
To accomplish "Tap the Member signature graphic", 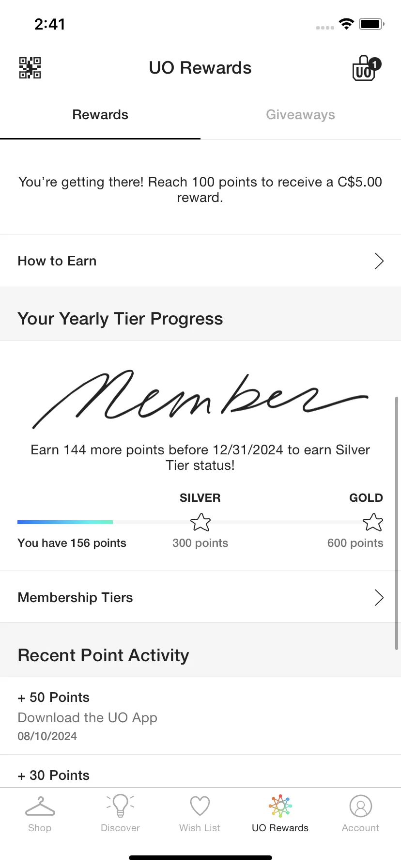I will pos(200,399).
